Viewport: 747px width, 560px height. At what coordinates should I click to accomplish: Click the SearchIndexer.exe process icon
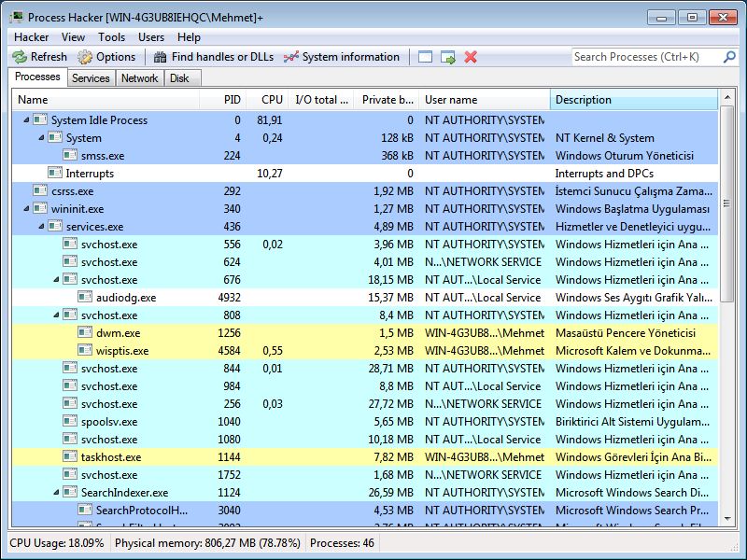click(x=70, y=493)
